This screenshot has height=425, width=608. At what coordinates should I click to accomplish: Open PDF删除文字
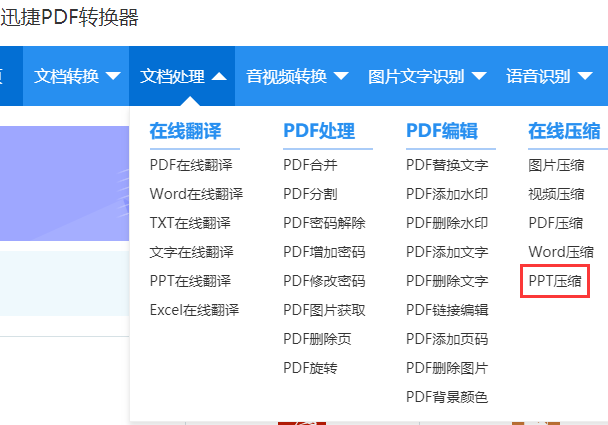click(x=447, y=281)
